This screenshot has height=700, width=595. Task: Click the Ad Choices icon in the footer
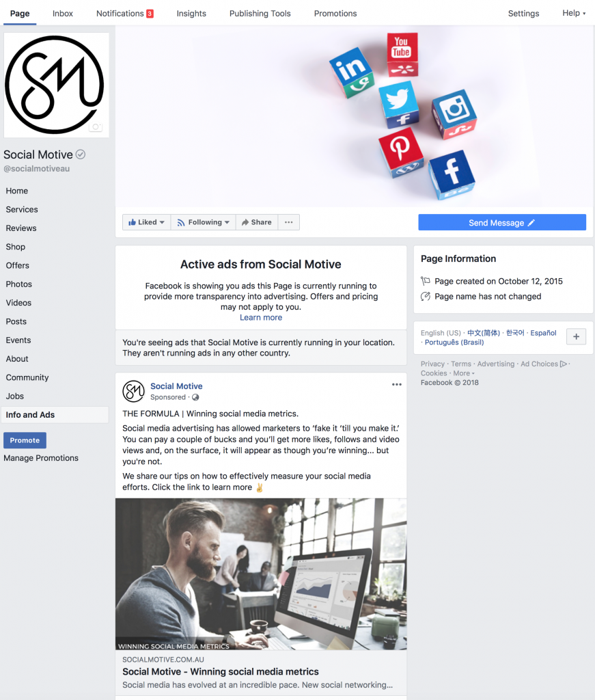564,364
